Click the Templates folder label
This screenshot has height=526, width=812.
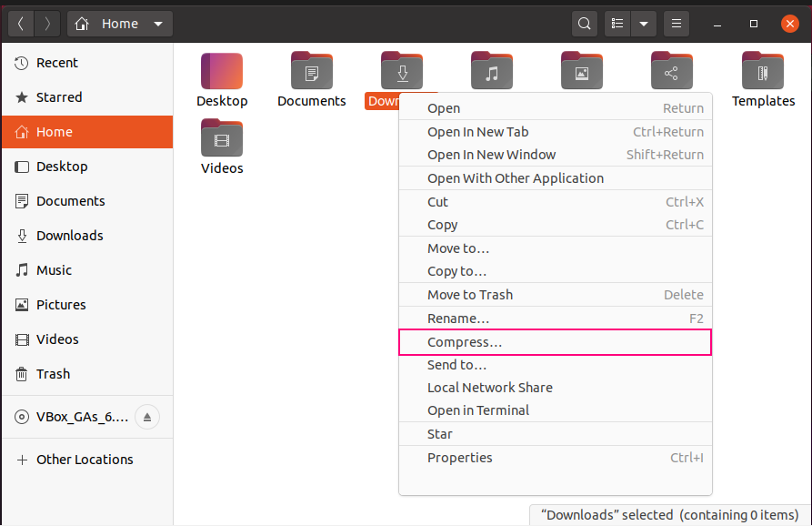click(x=763, y=101)
